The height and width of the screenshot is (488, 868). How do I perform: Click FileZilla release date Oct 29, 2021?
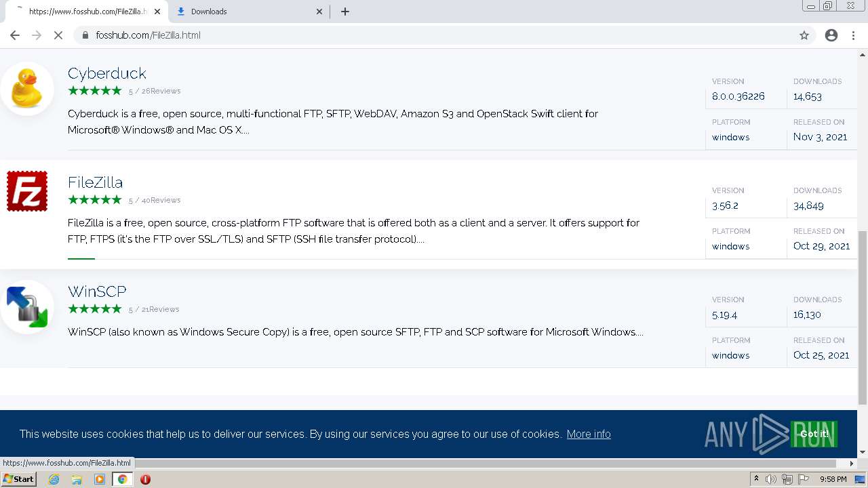(x=821, y=246)
